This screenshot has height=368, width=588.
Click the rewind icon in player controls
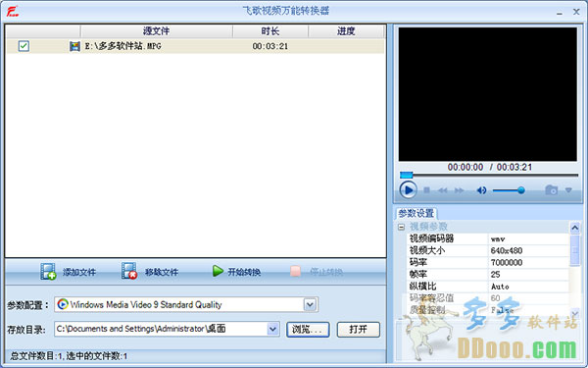pos(443,190)
